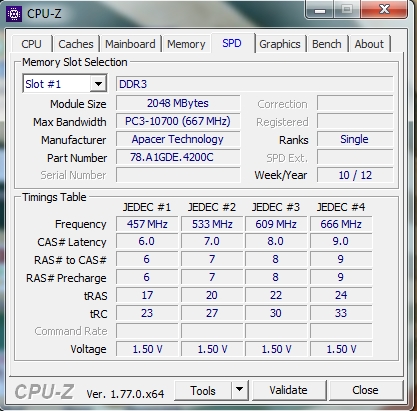Click the Part Number field 78.A1GDE.4200C
The height and width of the screenshot is (411, 417).
click(178, 157)
